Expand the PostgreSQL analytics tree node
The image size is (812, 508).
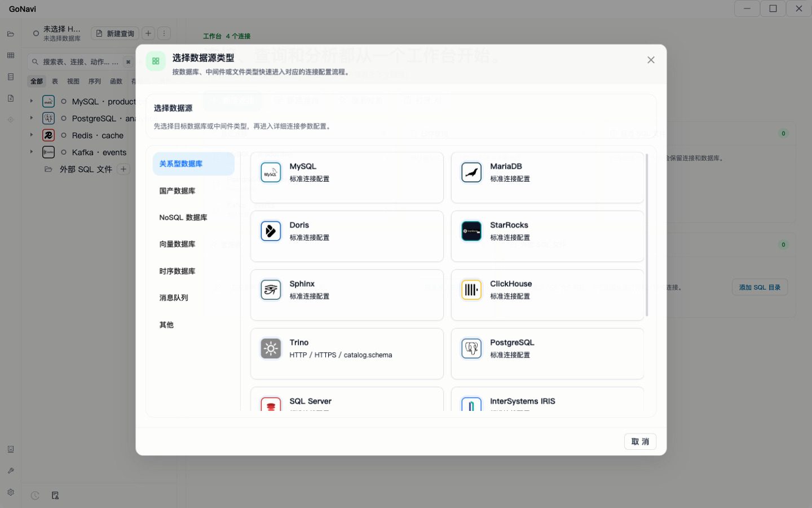(32, 118)
